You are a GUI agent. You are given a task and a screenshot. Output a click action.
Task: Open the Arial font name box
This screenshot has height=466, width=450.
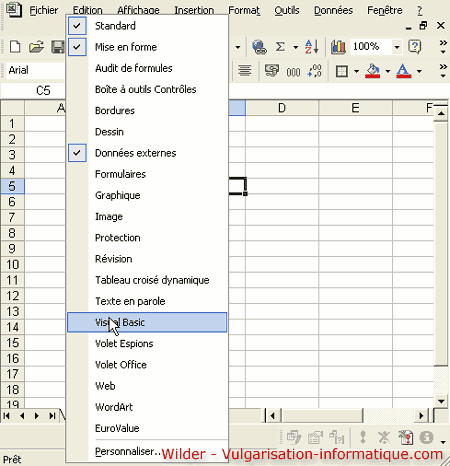pyautogui.click(x=35, y=70)
